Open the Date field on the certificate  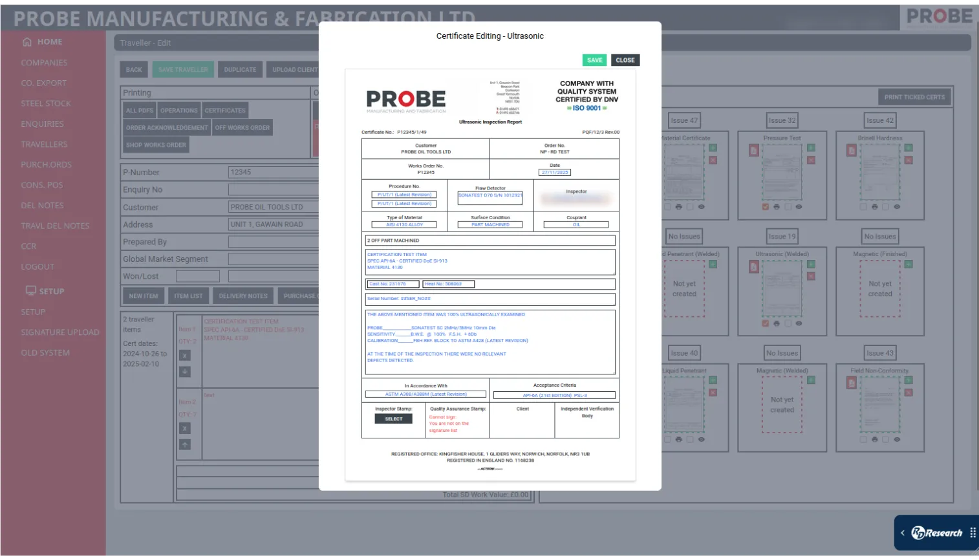click(x=554, y=173)
